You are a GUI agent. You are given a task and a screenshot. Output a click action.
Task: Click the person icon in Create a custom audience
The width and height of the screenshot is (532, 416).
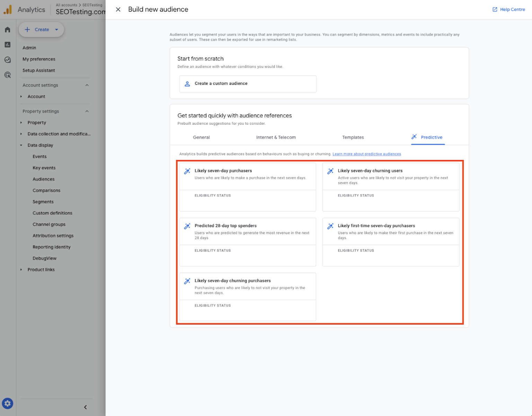(187, 83)
